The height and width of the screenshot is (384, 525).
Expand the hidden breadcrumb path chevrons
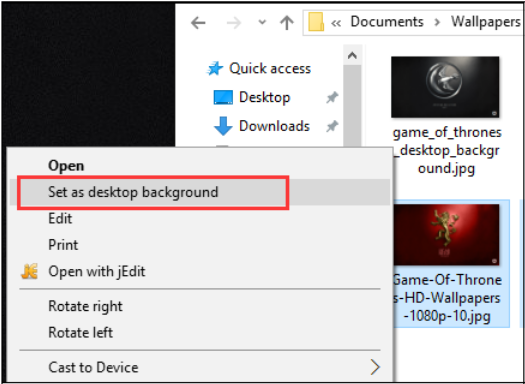click(336, 23)
